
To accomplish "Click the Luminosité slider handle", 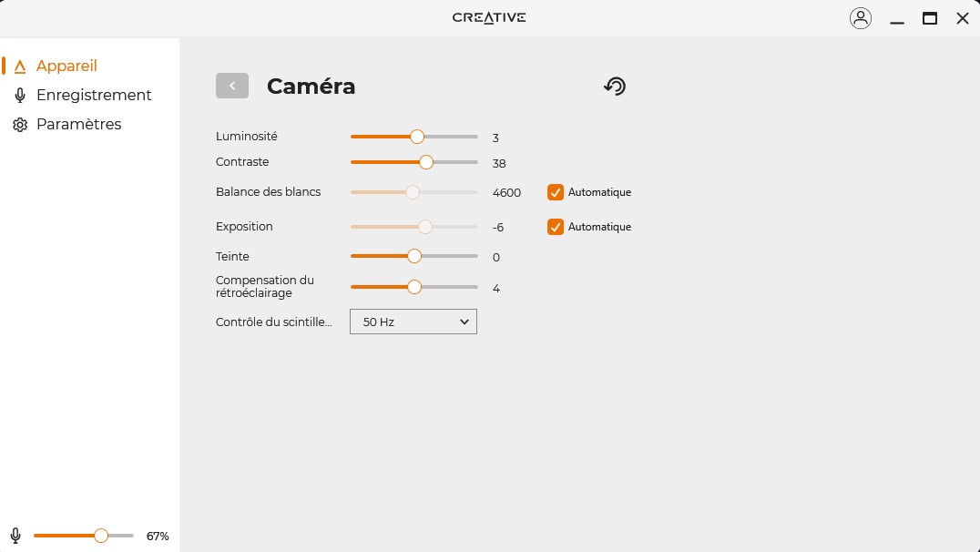I will click(x=417, y=137).
